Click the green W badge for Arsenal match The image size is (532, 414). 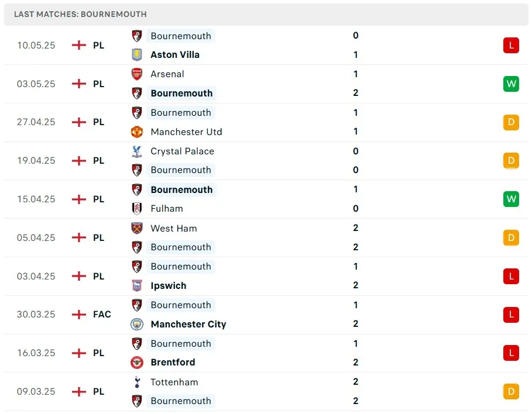(x=511, y=84)
